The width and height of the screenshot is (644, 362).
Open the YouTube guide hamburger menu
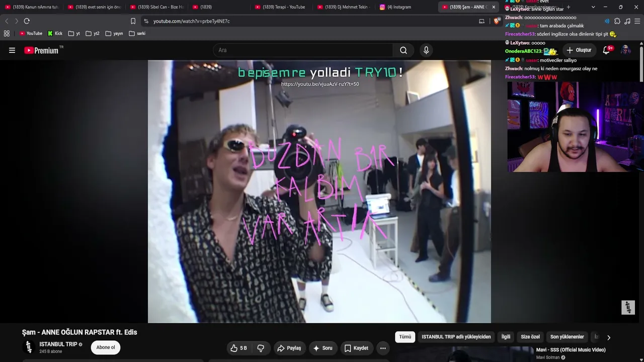pyautogui.click(x=12, y=50)
